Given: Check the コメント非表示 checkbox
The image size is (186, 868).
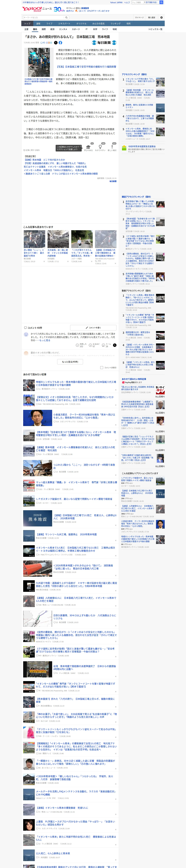Looking at the screenshot, I should (x=102, y=368).
